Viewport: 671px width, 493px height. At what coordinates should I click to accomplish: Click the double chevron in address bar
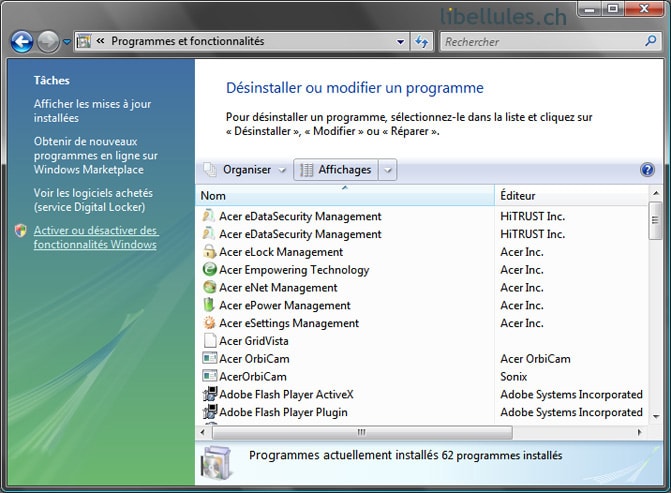[x=101, y=41]
